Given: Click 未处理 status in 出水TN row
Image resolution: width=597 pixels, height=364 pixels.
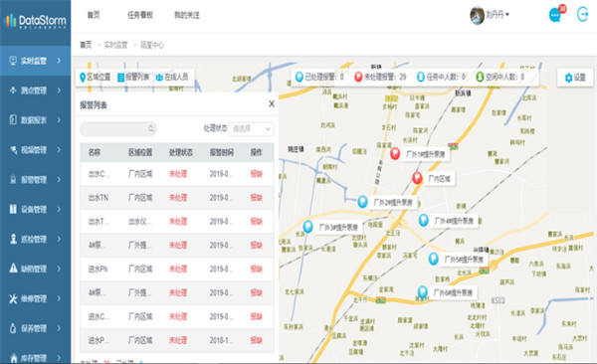Looking at the screenshot, I should pos(178,198).
